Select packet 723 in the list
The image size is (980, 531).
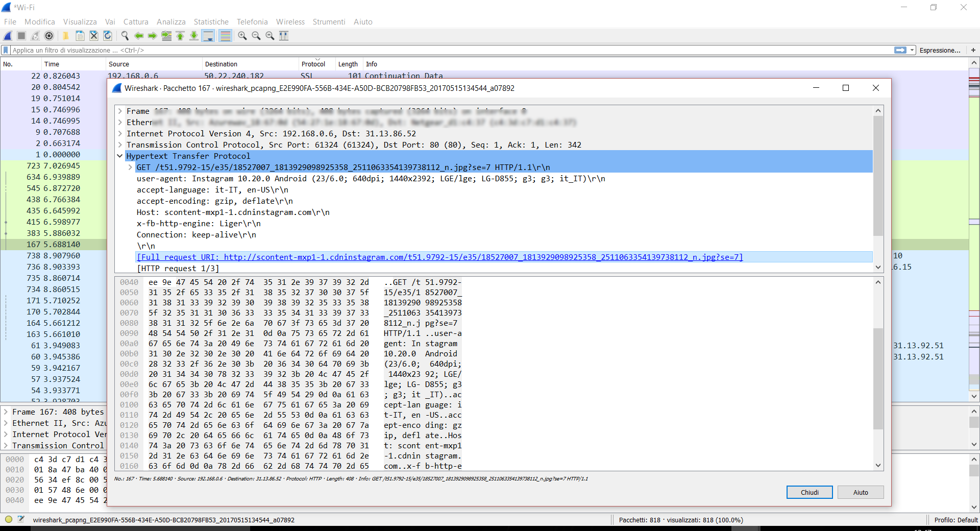[54, 166]
